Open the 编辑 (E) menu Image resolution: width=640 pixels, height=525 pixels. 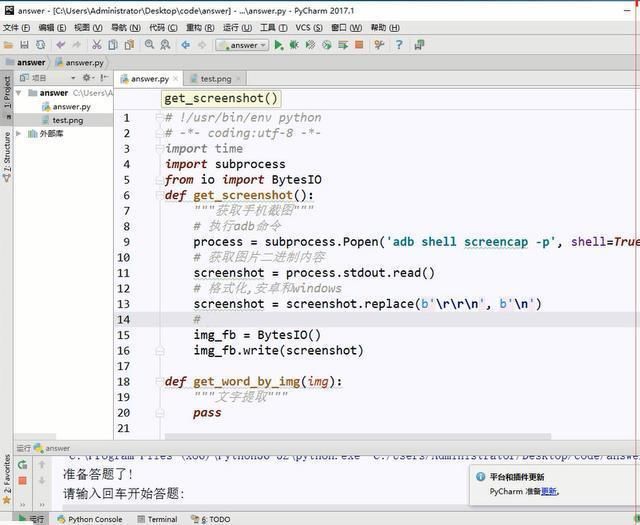click(x=52, y=28)
